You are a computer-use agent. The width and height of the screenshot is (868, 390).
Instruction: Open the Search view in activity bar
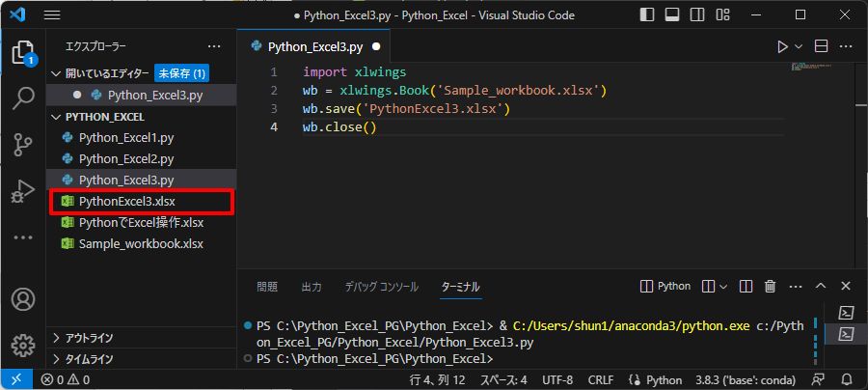point(23,98)
